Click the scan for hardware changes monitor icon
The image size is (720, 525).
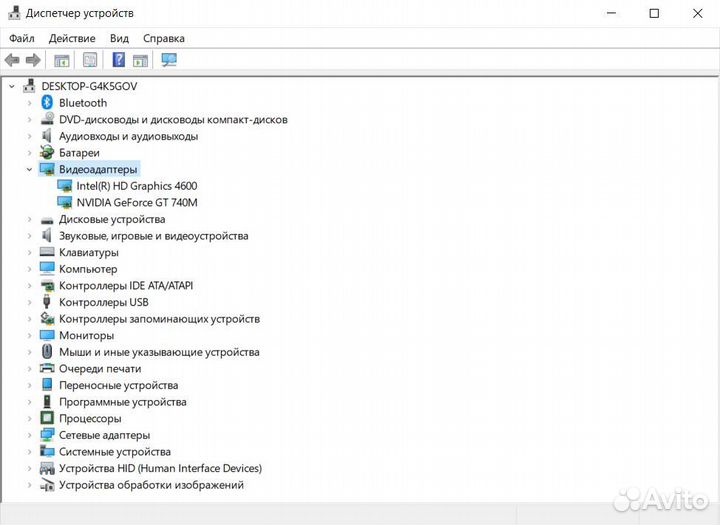point(169,60)
